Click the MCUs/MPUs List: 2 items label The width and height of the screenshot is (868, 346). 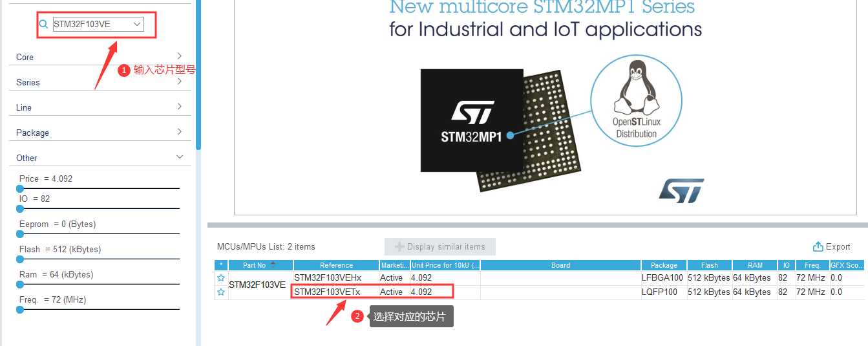coord(266,246)
